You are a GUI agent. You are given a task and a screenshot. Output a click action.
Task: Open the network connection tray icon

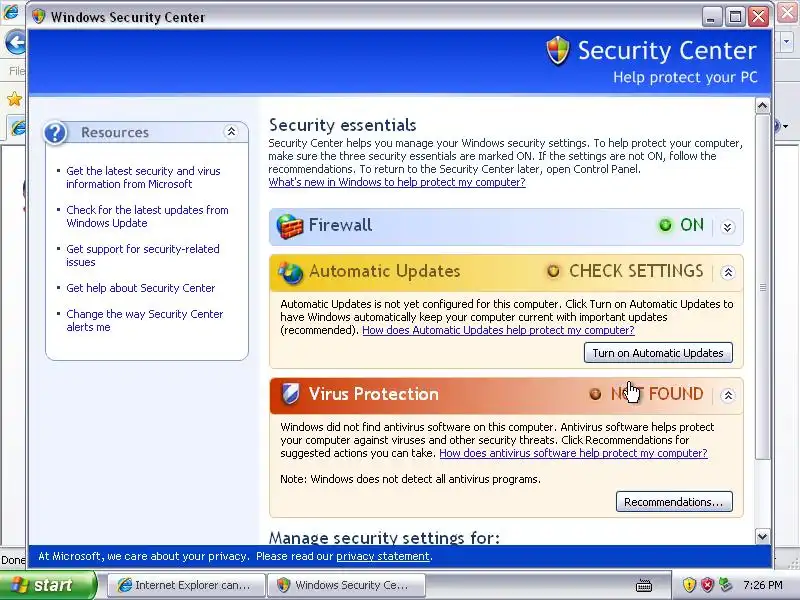click(725, 585)
